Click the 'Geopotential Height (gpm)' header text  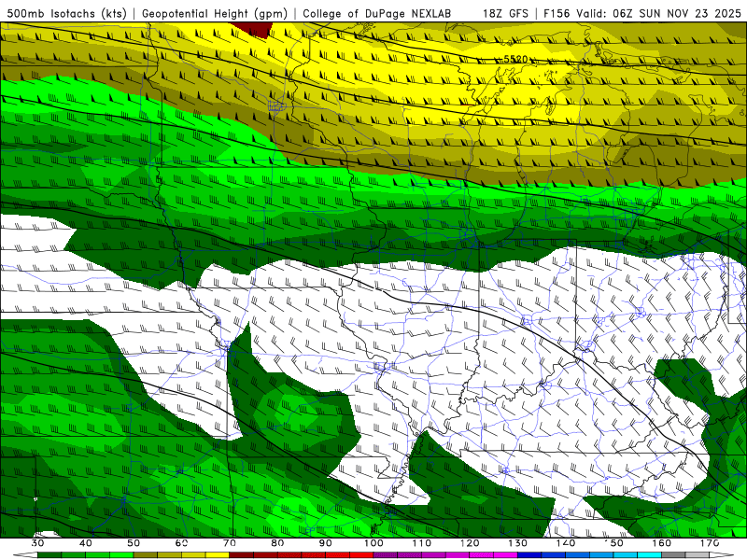tap(215, 14)
